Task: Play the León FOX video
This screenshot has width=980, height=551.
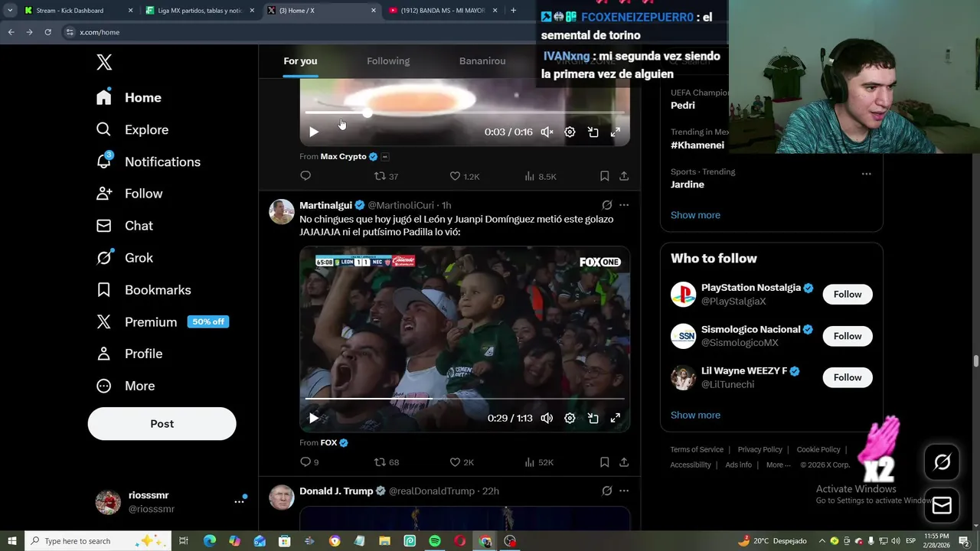Action: (313, 418)
